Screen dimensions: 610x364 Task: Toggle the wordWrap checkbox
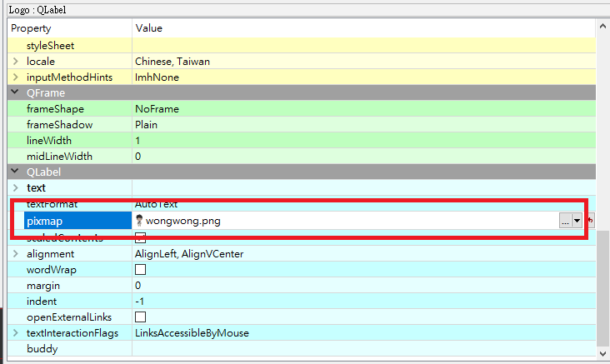140,269
